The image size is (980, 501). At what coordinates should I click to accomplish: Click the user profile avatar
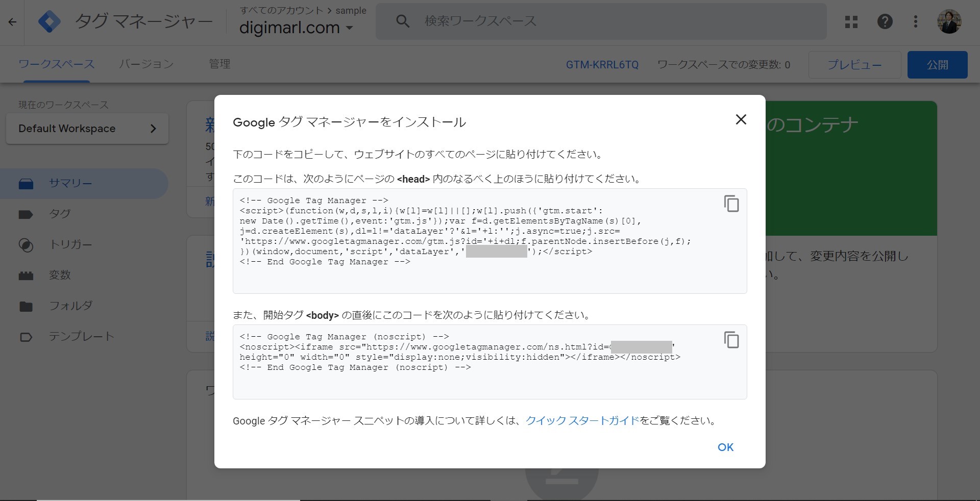949,21
